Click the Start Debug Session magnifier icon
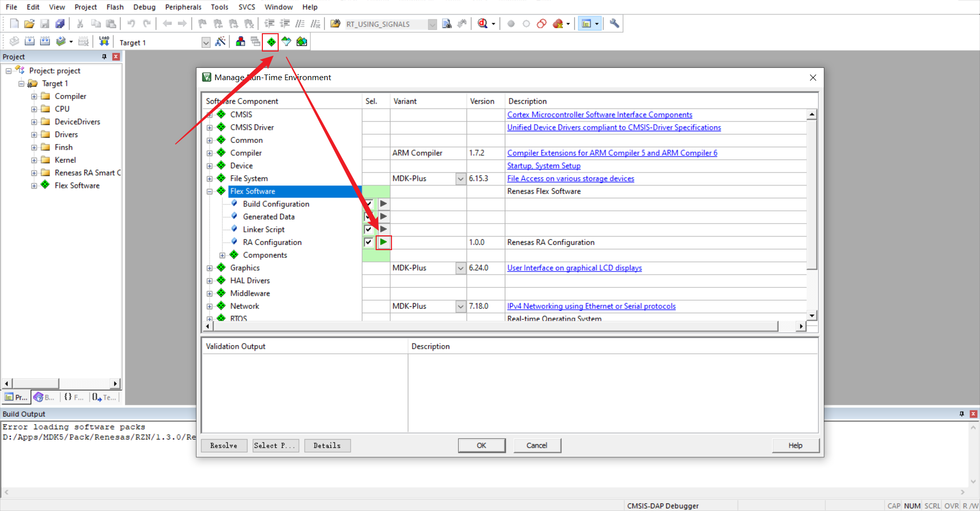This screenshot has height=511, width=980. coord(483,23)
